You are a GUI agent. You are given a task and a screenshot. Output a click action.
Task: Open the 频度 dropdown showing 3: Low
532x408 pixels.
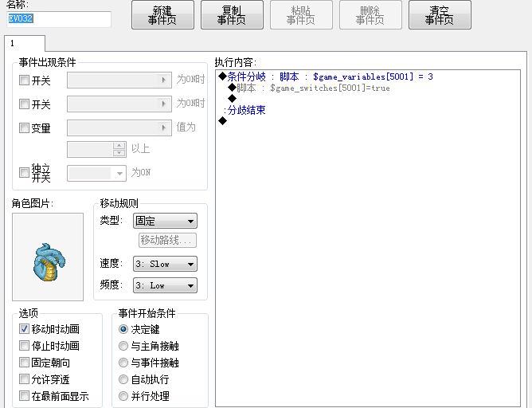[165, 285]
